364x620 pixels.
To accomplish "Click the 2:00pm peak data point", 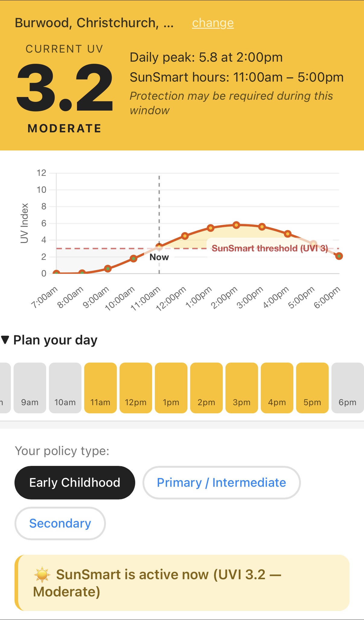I will (236, 225).
